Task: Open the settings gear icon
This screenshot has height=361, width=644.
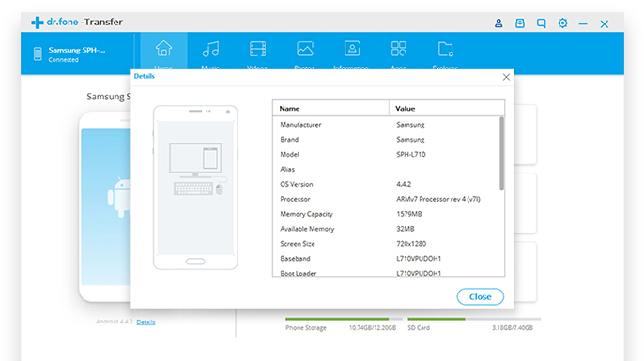Action: pyautogui.click(x=562, y=23)
